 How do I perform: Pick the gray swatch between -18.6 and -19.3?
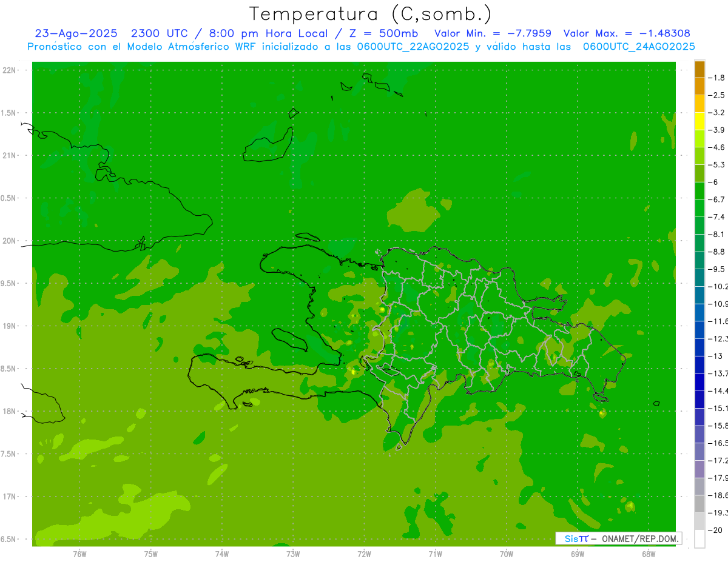tap(699, 504)
